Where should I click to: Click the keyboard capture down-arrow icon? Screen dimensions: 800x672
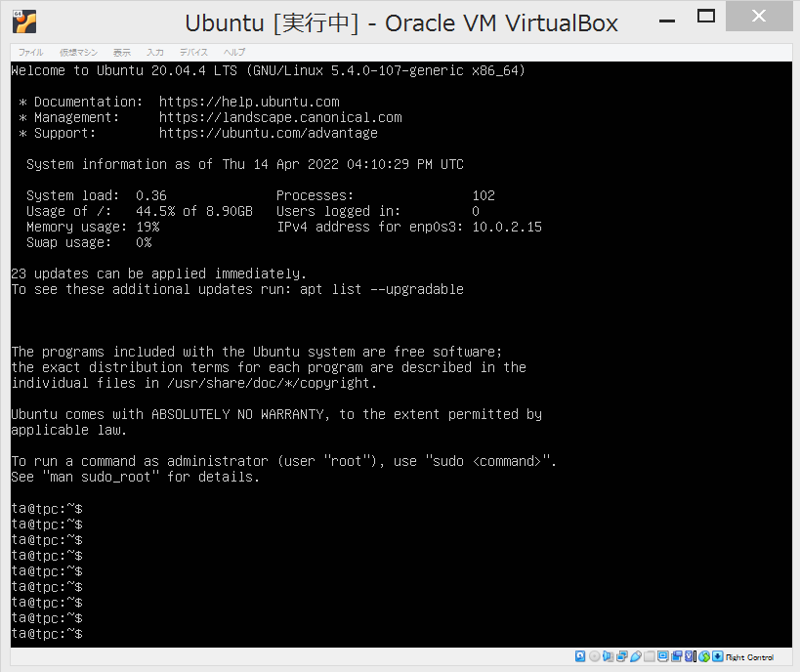(718, 656)
